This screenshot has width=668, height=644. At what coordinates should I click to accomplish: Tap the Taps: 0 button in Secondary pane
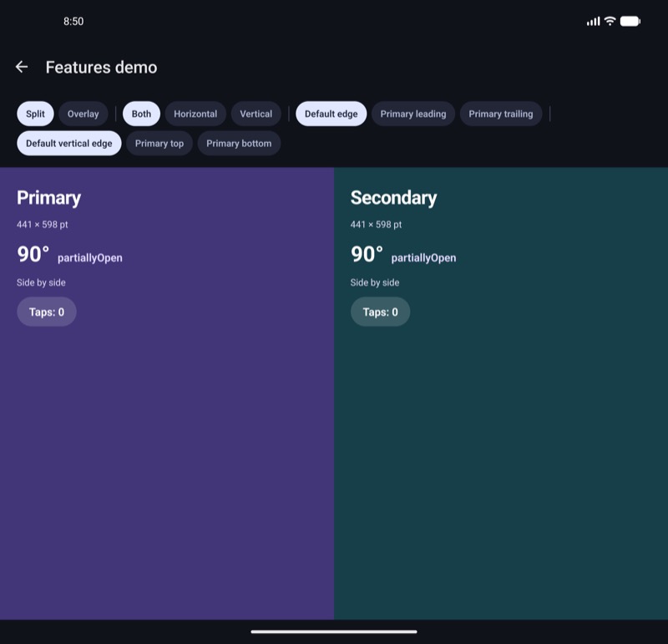point(381,312)
